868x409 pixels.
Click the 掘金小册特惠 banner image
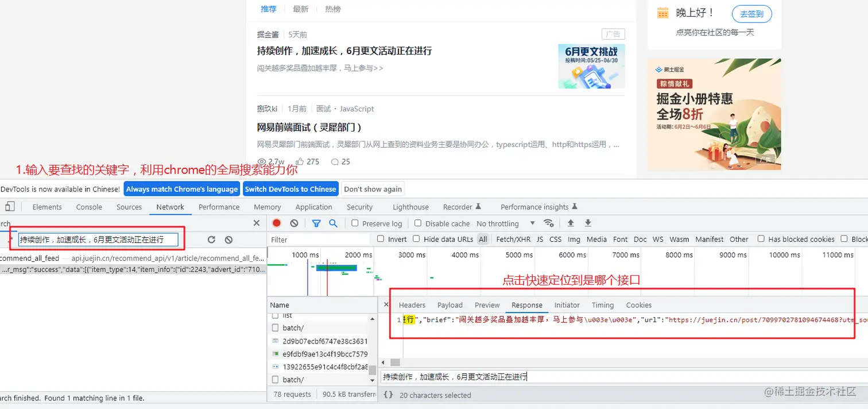(x=714, y=114)
